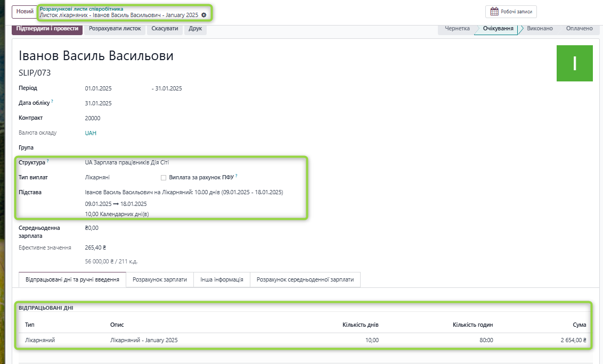Select the Виконано status stage
Viewport: 603px width, 364px height.
tap(539, 29)
